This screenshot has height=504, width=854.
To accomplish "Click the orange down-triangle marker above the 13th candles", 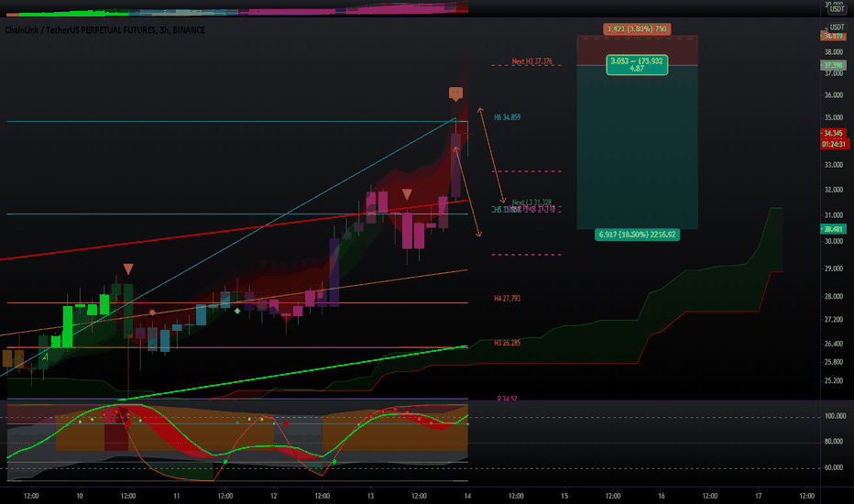I will pos(407,194).
